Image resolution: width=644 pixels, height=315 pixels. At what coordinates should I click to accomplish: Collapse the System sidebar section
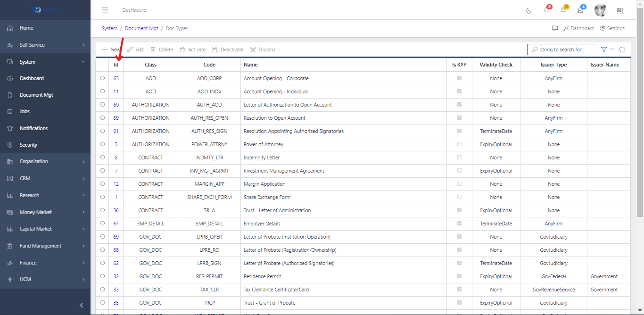click(45, 61)
